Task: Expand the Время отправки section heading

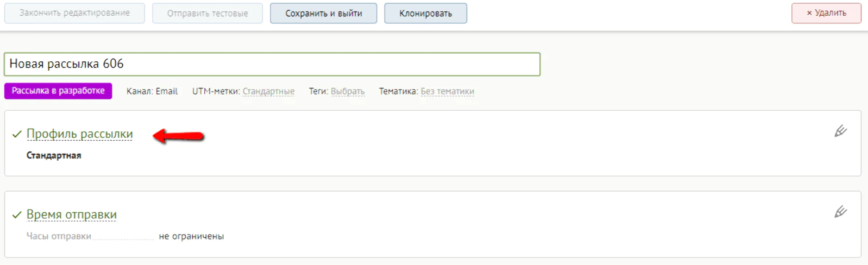Action: coord(71,214)
